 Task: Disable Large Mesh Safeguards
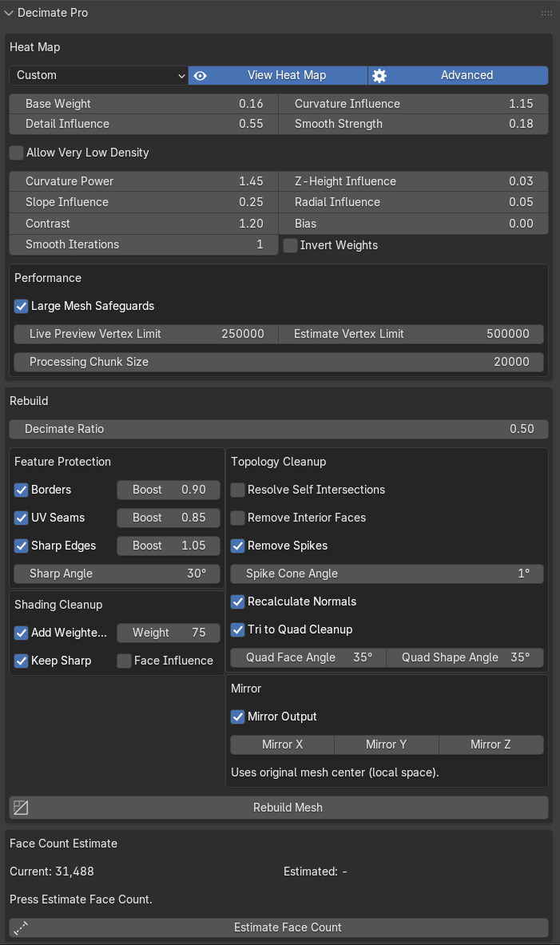coord(21,306)
